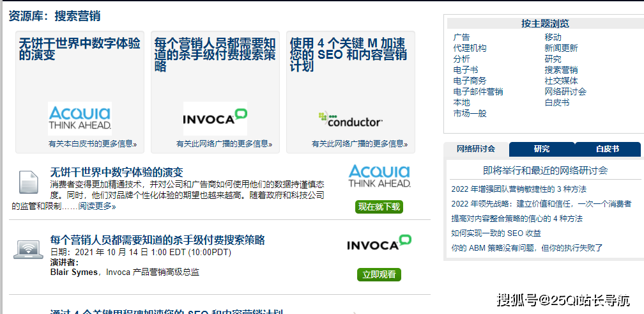The height and width of the screenshot is (314, 644).
Task: Browse the 电子商务 topic
Action: (470, 81)
